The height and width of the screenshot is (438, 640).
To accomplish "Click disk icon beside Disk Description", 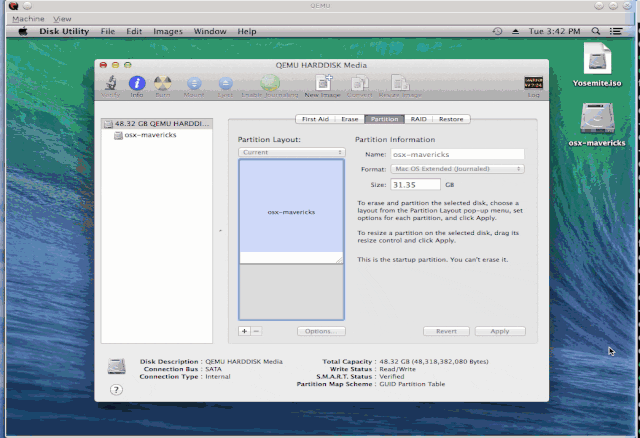I will point(116,366).
